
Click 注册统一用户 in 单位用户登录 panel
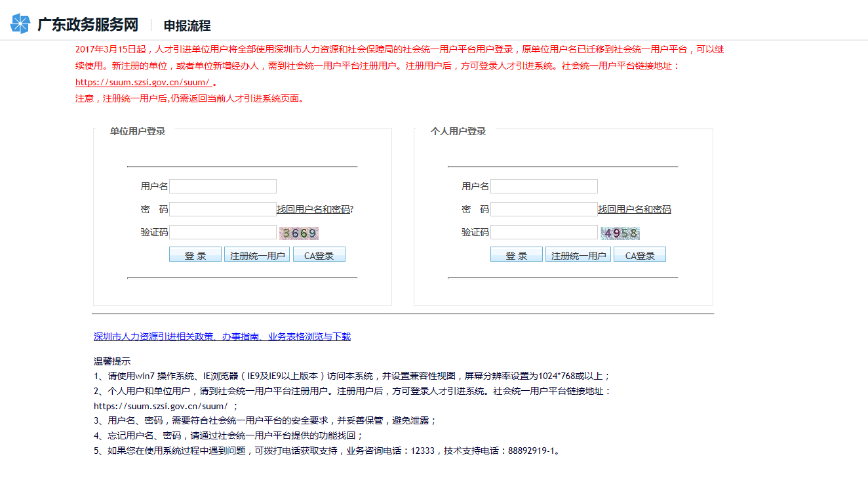(257, 255)
